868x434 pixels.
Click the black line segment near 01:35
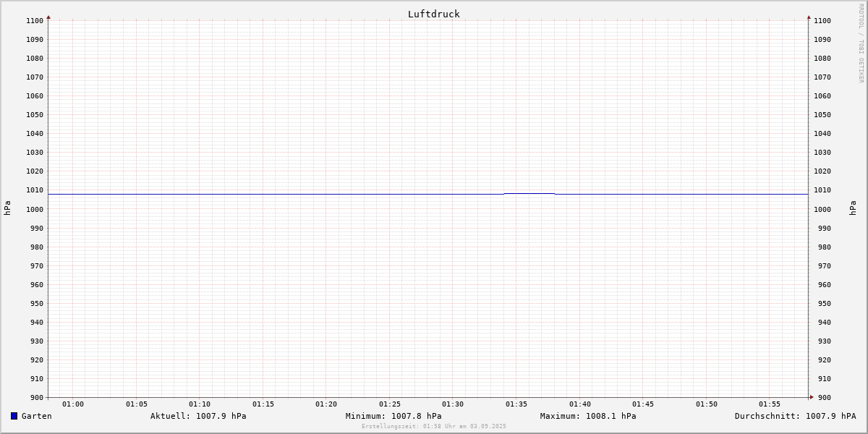[529, 193]
